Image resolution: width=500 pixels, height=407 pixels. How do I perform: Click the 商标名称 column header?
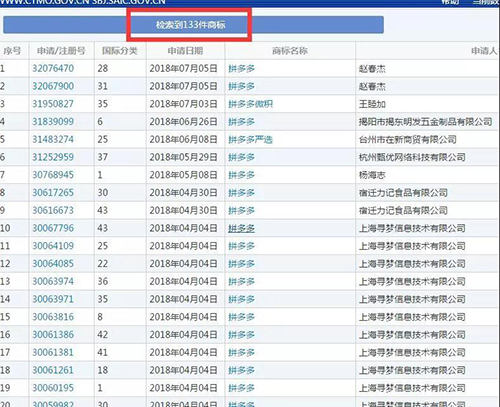point(290,51)
